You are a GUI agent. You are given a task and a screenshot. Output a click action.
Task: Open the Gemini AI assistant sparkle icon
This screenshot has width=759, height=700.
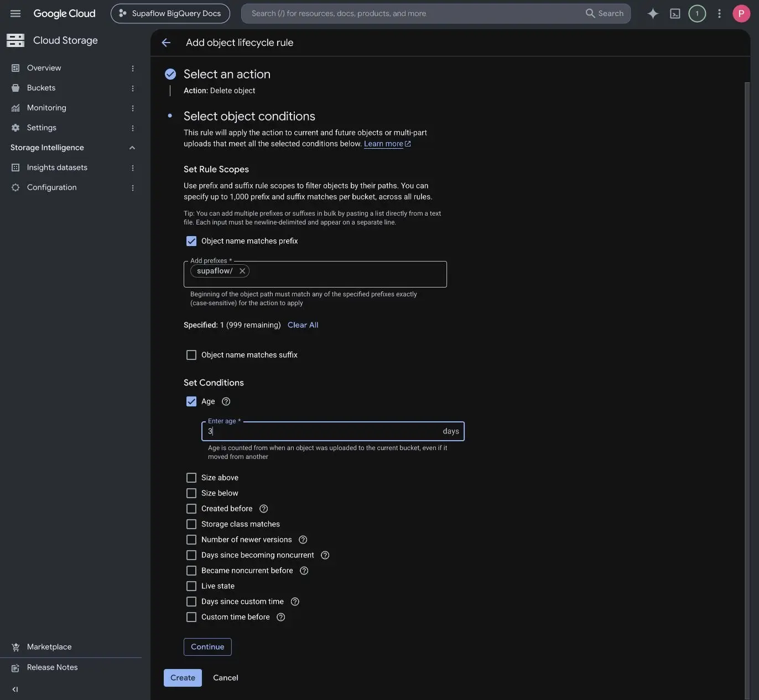point(653,13)
